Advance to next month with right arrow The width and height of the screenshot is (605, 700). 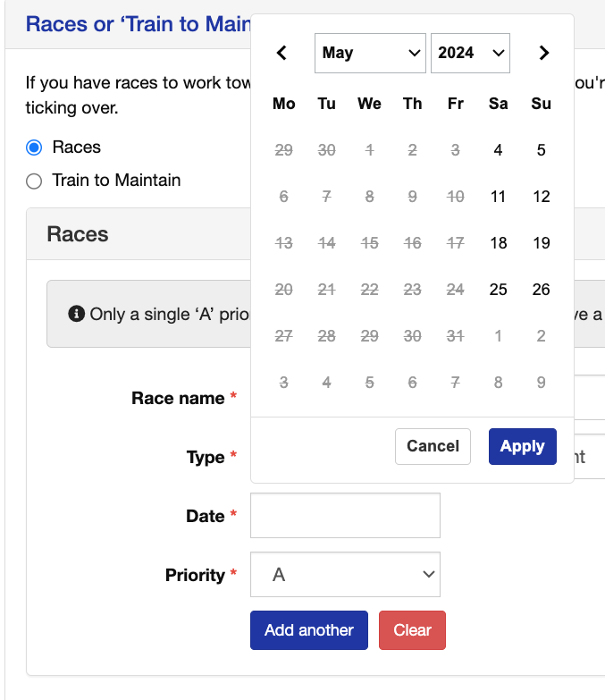544,53
